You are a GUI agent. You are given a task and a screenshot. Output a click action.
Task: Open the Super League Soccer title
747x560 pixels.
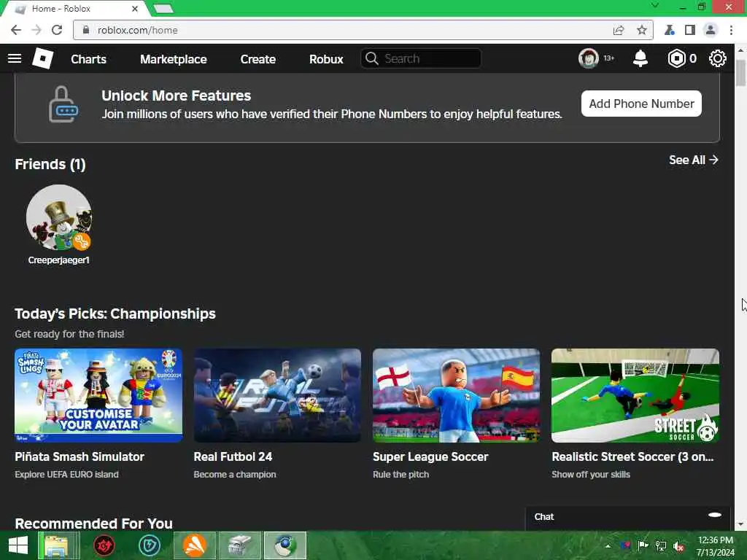coord(430,456)
